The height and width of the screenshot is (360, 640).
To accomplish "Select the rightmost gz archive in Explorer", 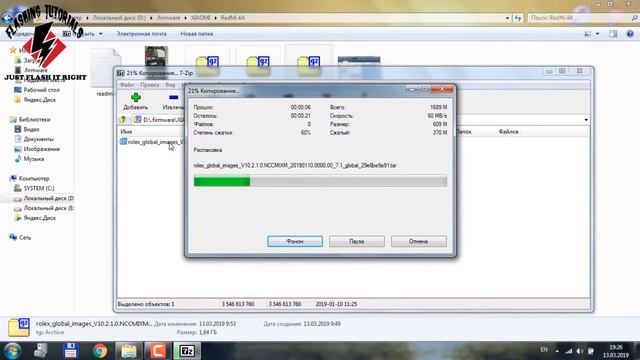I will point(309,65).
